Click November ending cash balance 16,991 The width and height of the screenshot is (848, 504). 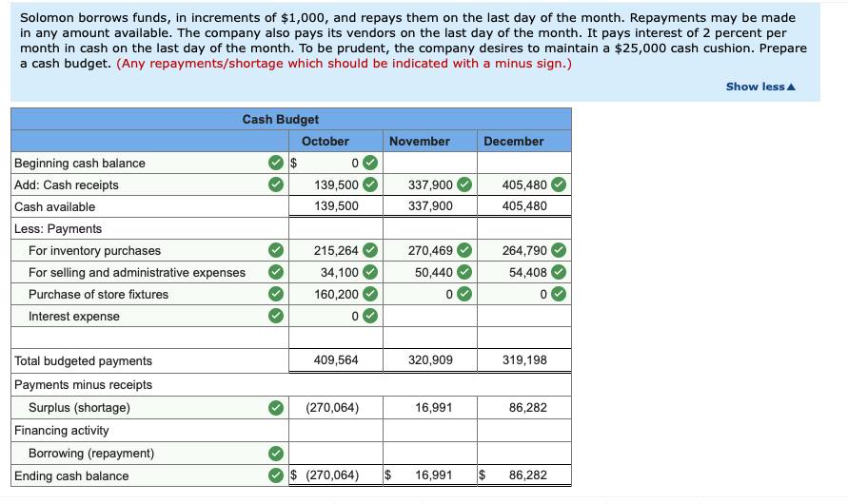pyautogui.click(x=433, y=475)
